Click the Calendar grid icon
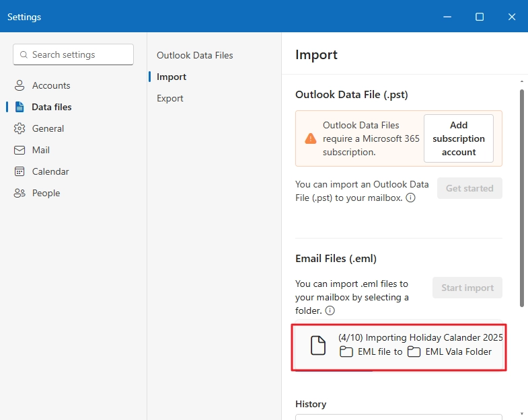The width and height of the screenshot is (528, 420). pyautogui.click(x=20, y=171)
